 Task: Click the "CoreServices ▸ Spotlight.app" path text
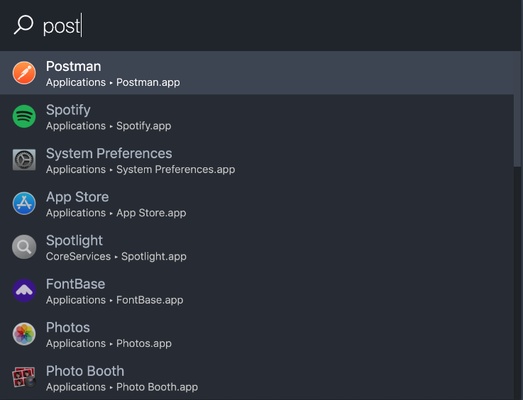coord(116,257)
